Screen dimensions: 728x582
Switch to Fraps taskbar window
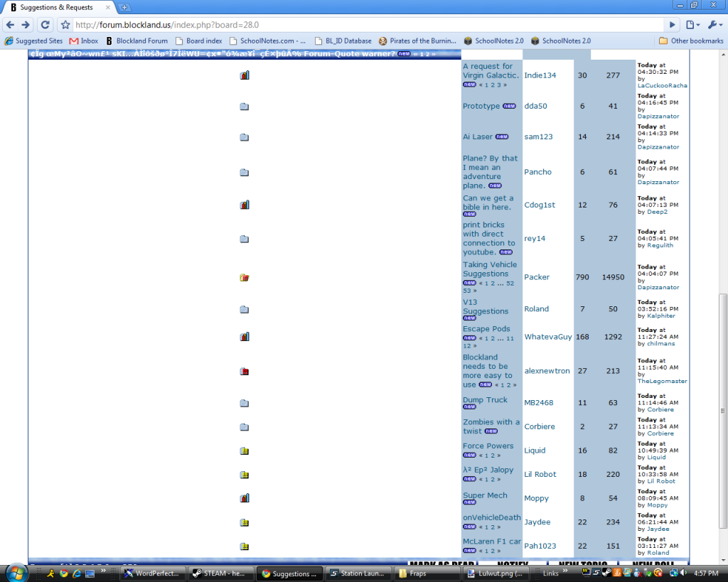[427, 573]
